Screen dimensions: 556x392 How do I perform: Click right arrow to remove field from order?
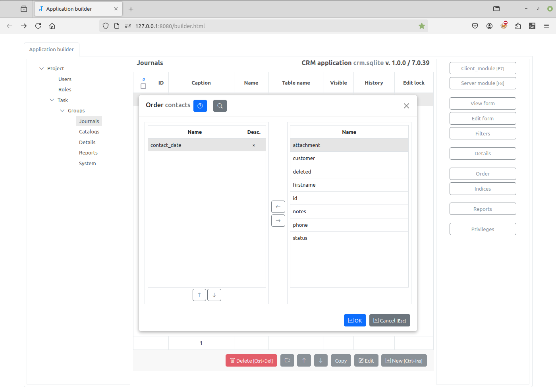(278, 220)
